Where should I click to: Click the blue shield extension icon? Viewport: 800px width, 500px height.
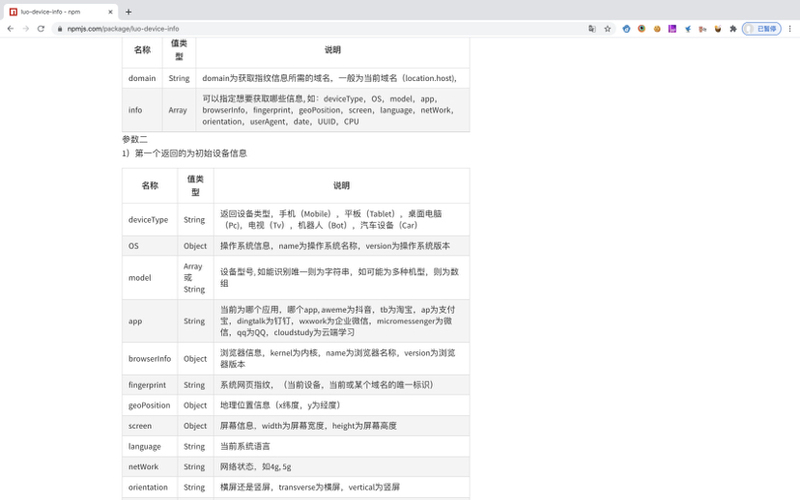point(627,29)
